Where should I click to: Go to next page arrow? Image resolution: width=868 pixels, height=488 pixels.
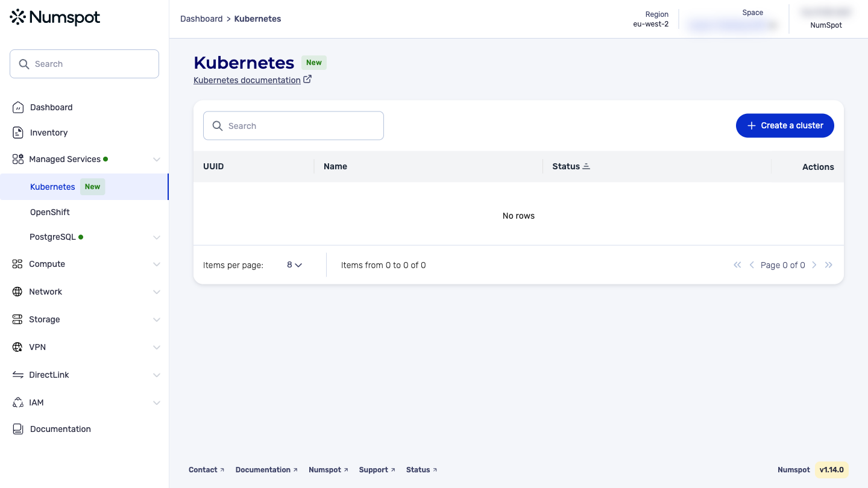pos(814,265)
